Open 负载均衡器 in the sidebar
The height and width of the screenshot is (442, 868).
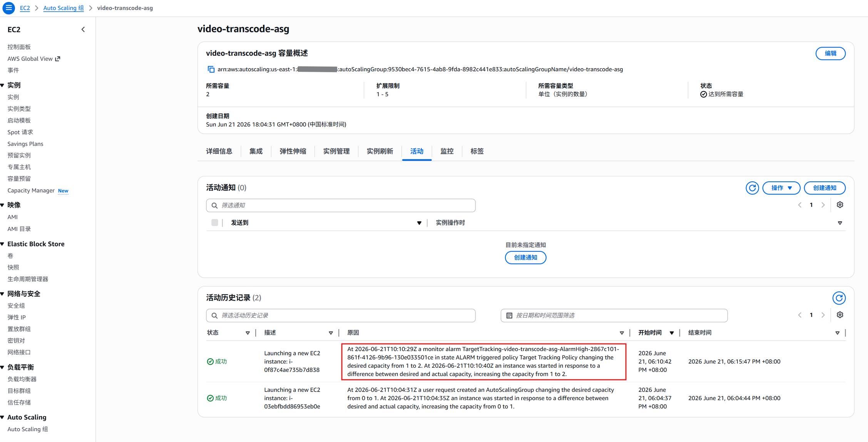point(22,379)
